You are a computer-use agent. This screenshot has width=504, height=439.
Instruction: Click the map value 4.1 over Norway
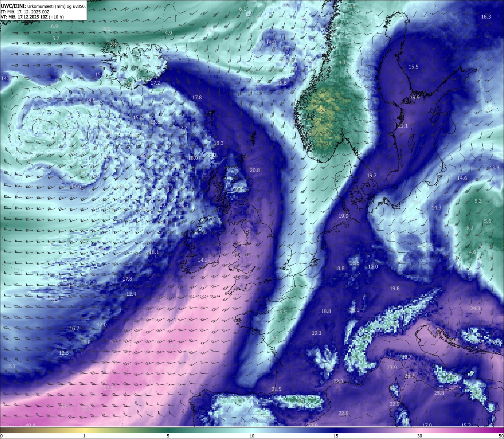(342, 63)
